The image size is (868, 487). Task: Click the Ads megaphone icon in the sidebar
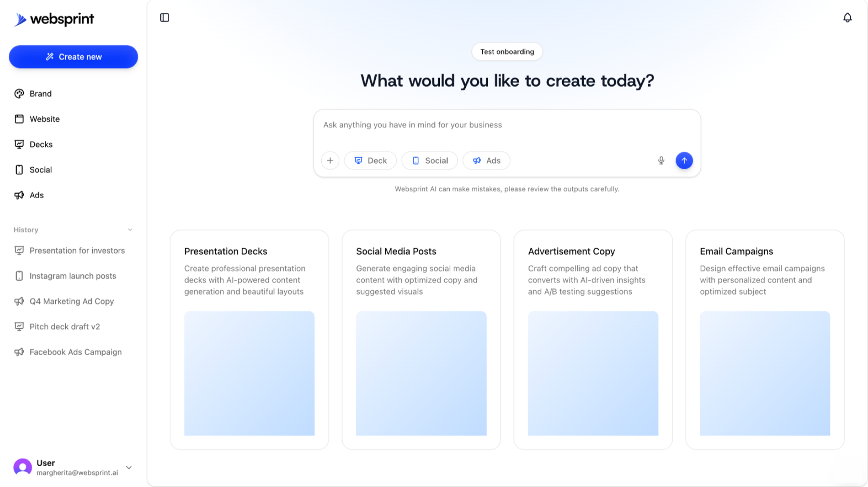[19, 195]
